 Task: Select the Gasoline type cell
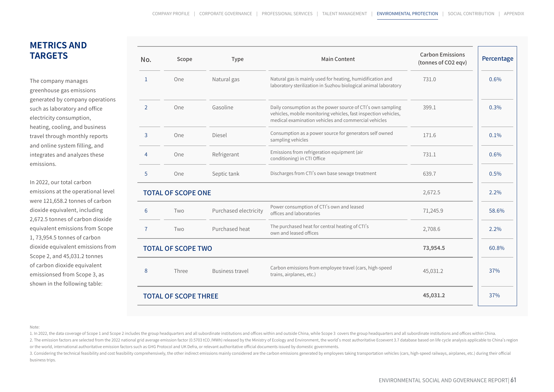pos(223,107)
